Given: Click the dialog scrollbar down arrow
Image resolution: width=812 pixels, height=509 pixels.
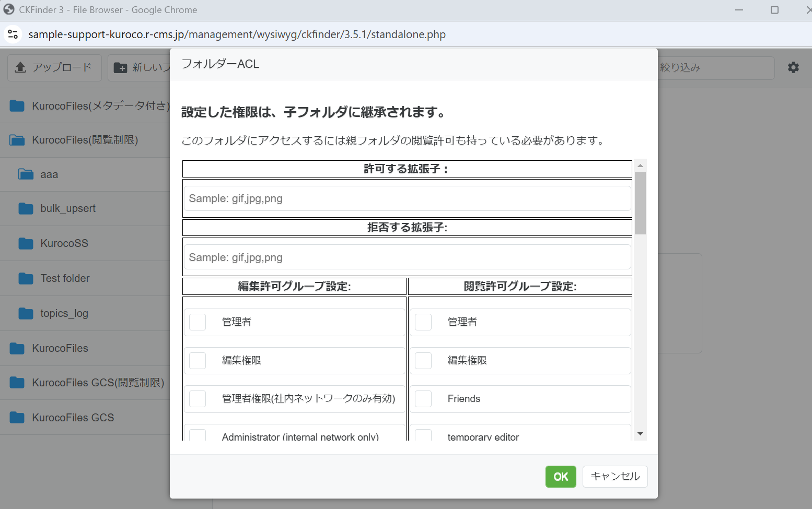Looking at the screenshot, I should point(640,434).
